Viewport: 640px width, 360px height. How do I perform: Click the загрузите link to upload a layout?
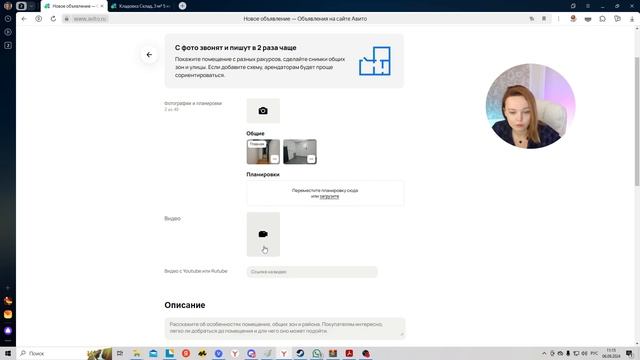tap(329, 196)
